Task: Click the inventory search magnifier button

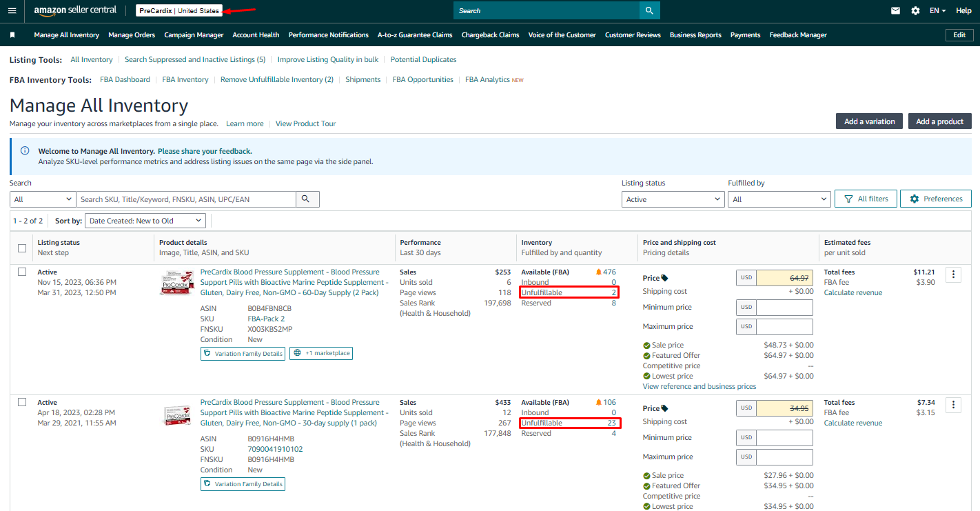Action: coord(307,199)
